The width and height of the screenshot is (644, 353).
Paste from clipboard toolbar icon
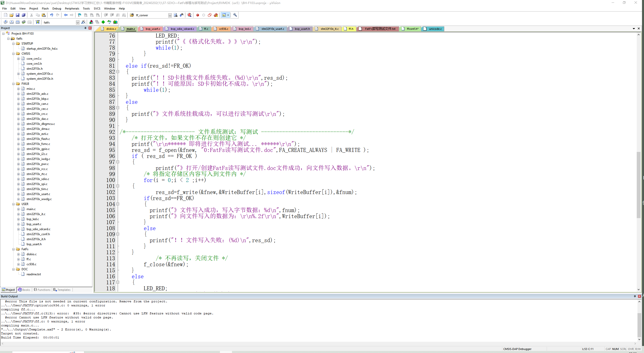click(x=44, y=15)
